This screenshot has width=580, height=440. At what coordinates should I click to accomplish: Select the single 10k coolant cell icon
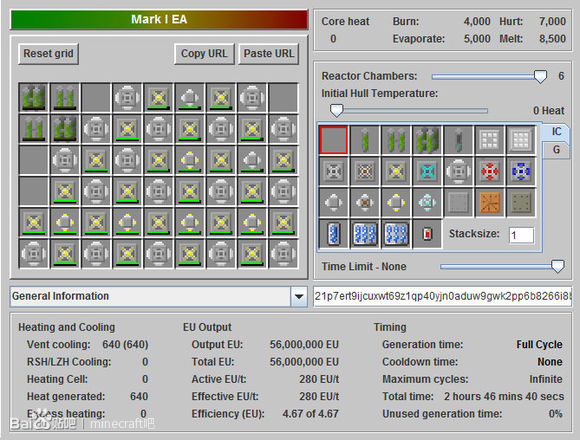pos(333,234)
